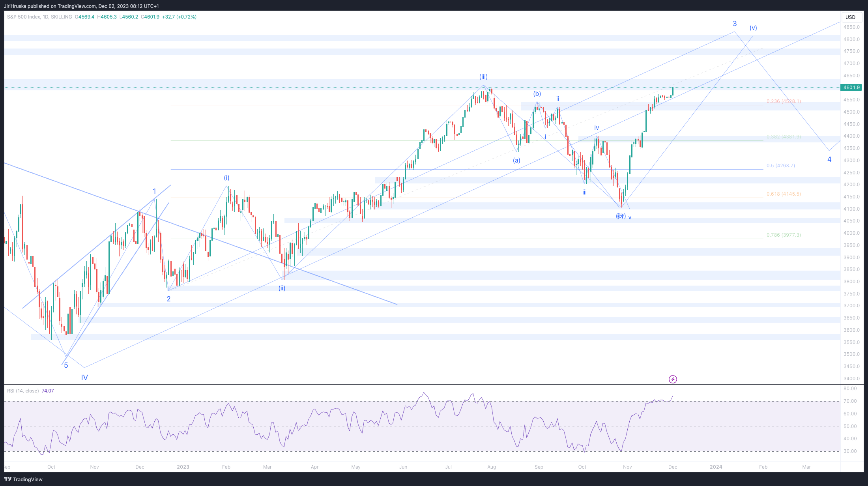Image resolution: width=868 pixels, height=486 pixels.
Task: Select the (v) wave projection label
Action: coord(753,28)
